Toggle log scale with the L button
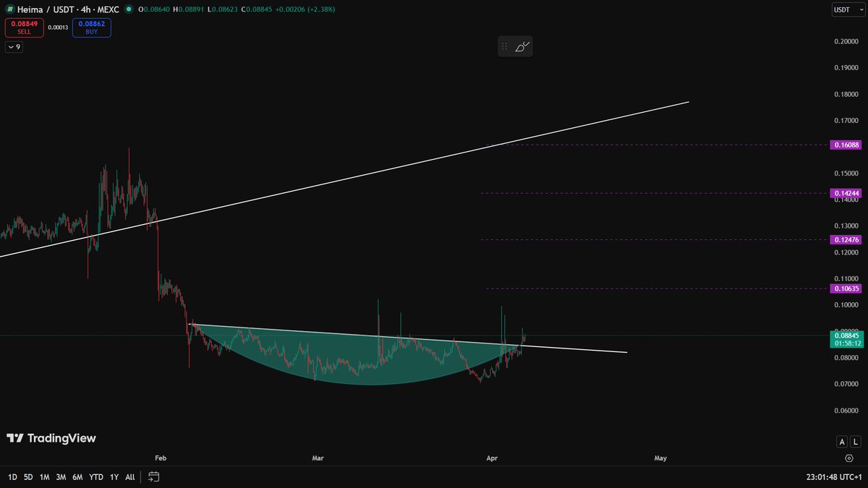This screenshot has width=868, height=488. tap(855, 442)
